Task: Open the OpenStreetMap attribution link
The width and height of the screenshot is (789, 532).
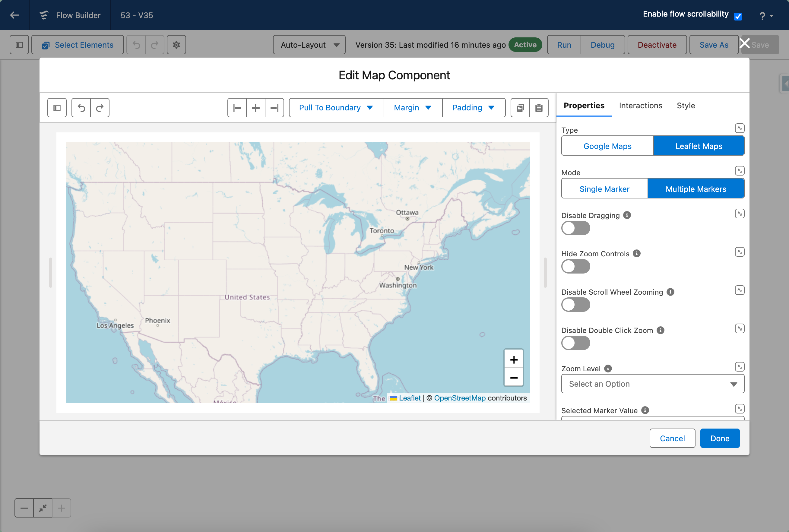Action: pyautogui.click(x=460, y=398)
